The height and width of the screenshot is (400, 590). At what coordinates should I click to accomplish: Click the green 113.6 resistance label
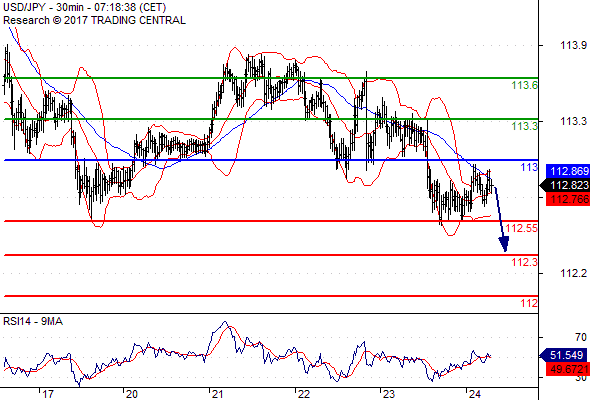[x=525, y=85]
